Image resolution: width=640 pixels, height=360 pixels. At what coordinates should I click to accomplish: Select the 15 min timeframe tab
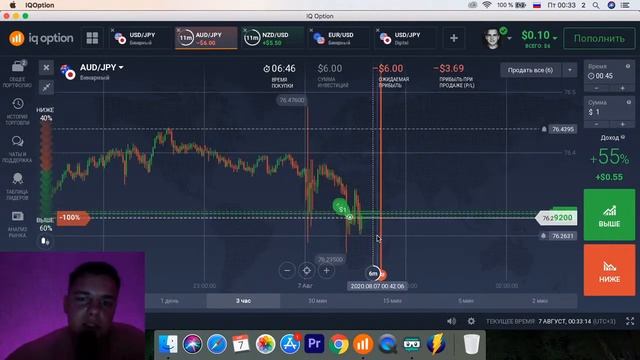392,301
